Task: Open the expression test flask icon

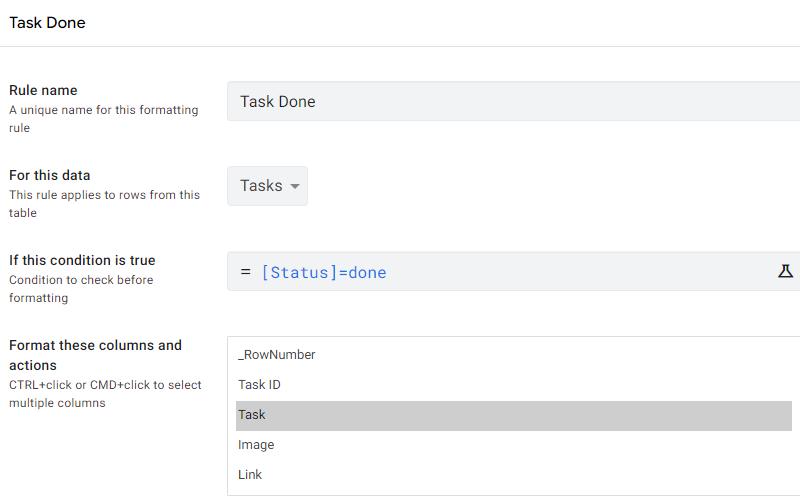Action: [x=786, y=271]
